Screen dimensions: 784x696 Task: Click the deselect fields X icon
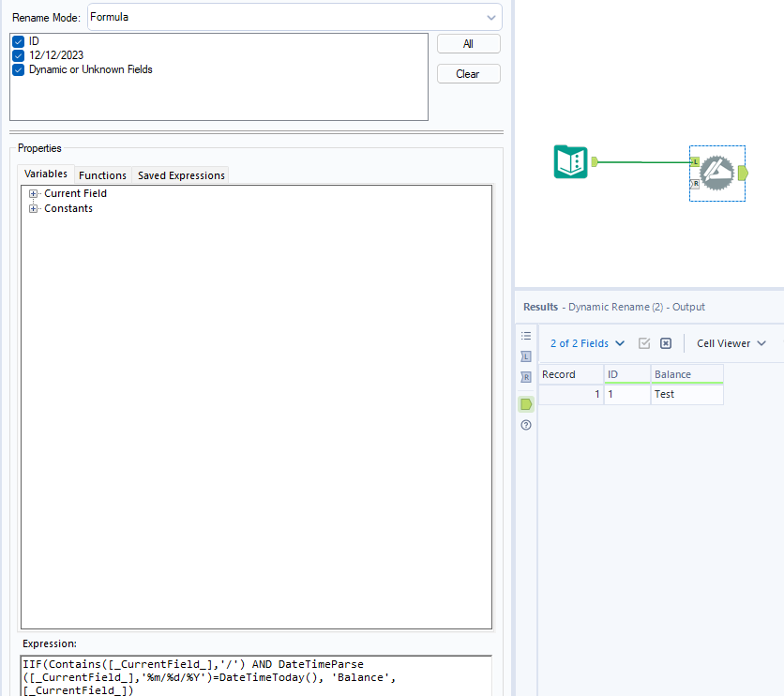coord(666,343)
